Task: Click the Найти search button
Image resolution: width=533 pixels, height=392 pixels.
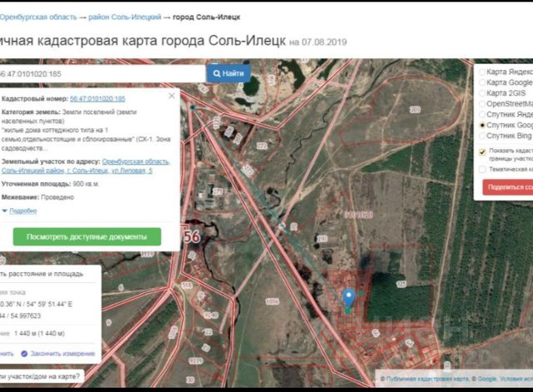Action: [227, 73]
